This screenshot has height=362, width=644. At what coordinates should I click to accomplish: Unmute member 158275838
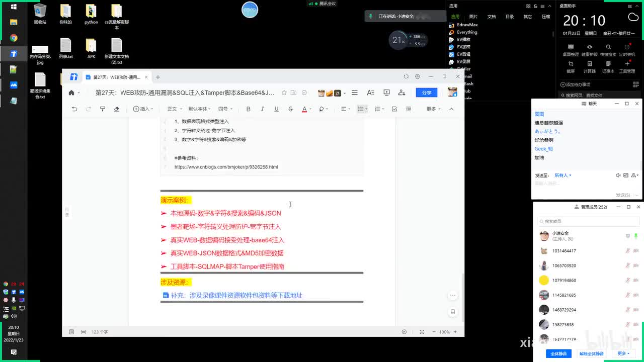(x=628, y=325)
